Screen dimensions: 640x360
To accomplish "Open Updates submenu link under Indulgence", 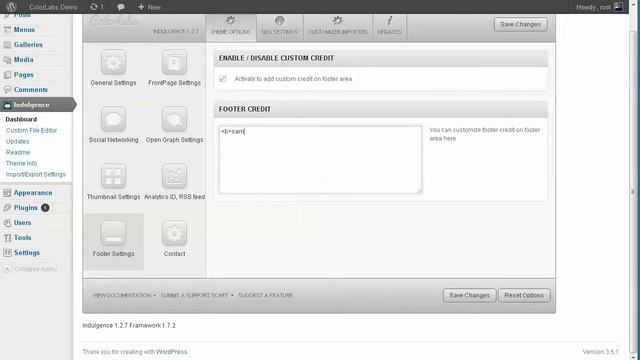I will tap(18, 141).
